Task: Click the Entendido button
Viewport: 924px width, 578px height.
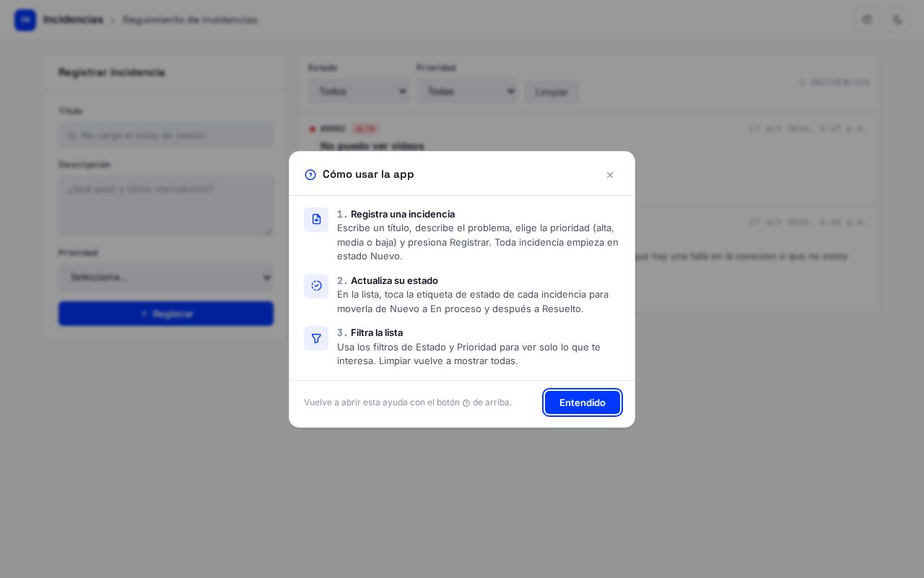Action: pos(583,402)
